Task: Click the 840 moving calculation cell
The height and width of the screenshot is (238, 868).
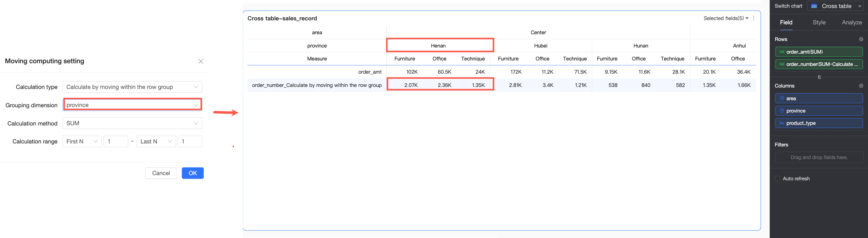Action: (x=646, y=85)
